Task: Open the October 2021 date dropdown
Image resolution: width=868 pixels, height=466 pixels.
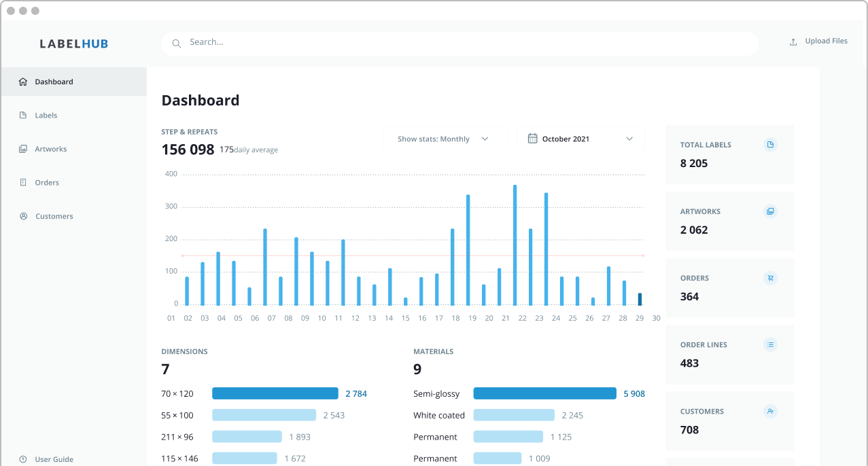Action: 581,139
